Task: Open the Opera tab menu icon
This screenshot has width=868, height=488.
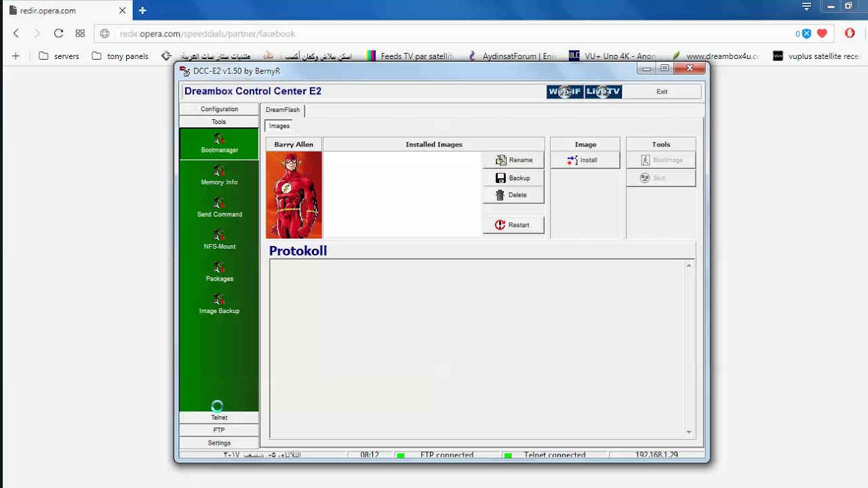Action: coord(806,7)
